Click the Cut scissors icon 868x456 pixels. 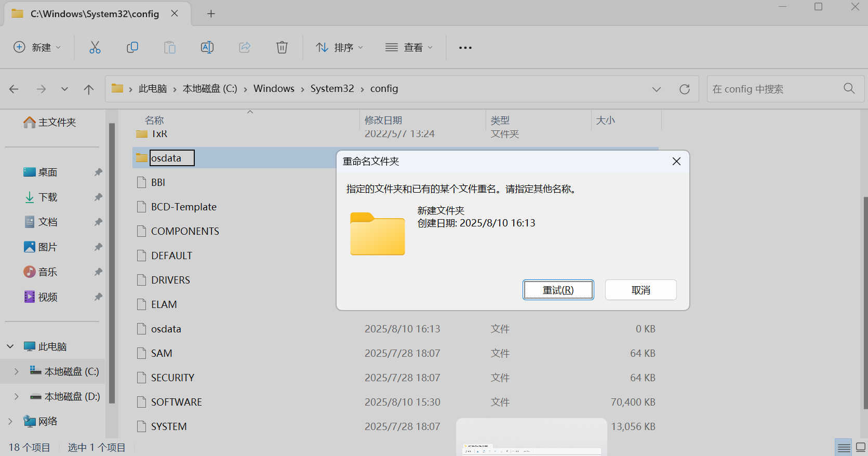[x=95, y=47]
